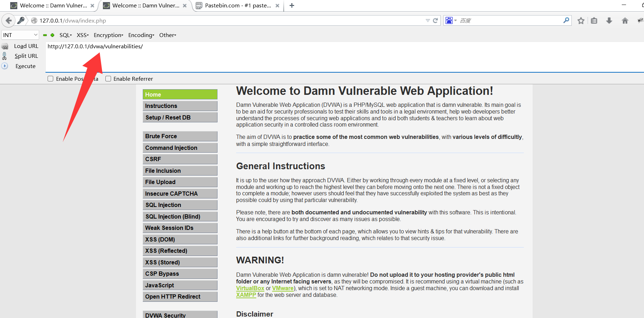Viewport: 644px width, 318px height.
Task: Open a new tab with plus button
Action: tap(292, 5)
